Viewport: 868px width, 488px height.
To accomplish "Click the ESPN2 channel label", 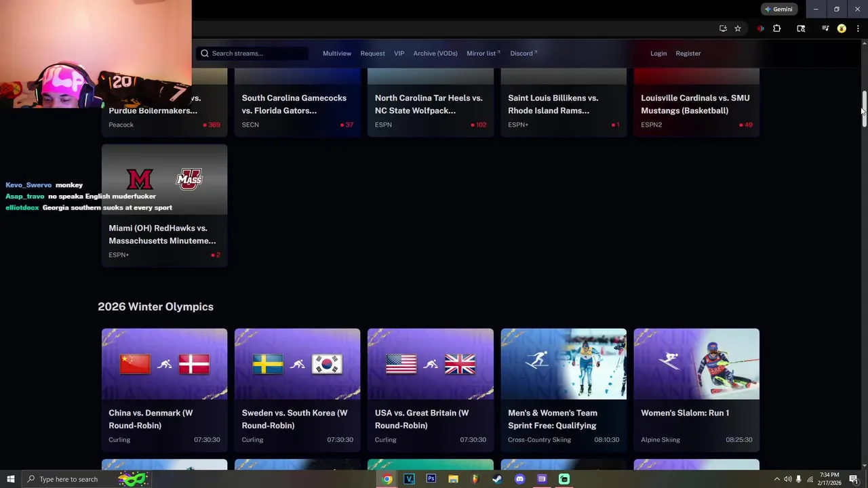I will click(651, 125).
